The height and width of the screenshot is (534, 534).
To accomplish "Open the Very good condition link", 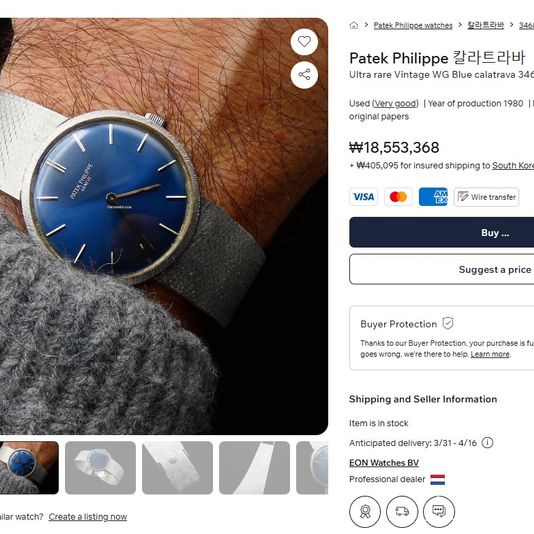I will click(395, 104).
